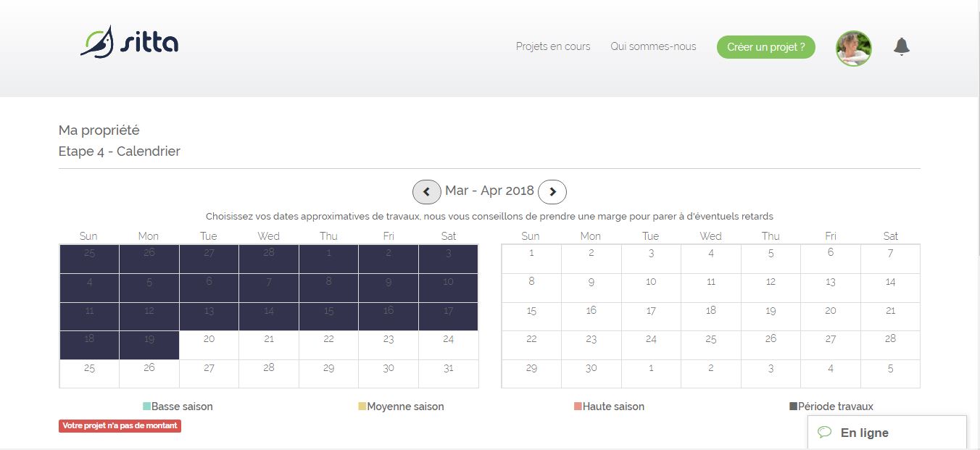
Task: Select April 6 in the right calendar
Action: pyautogui.click(x=831, y=259)
